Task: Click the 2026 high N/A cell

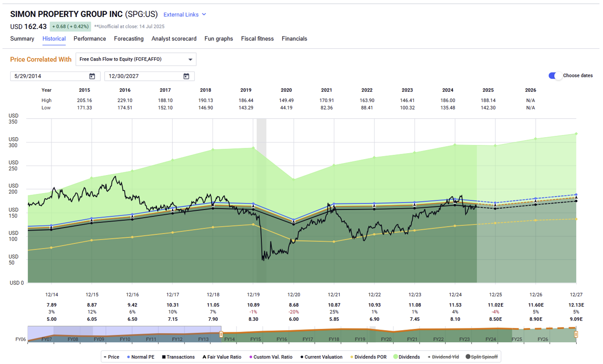Action: click(x=531, y=100)
